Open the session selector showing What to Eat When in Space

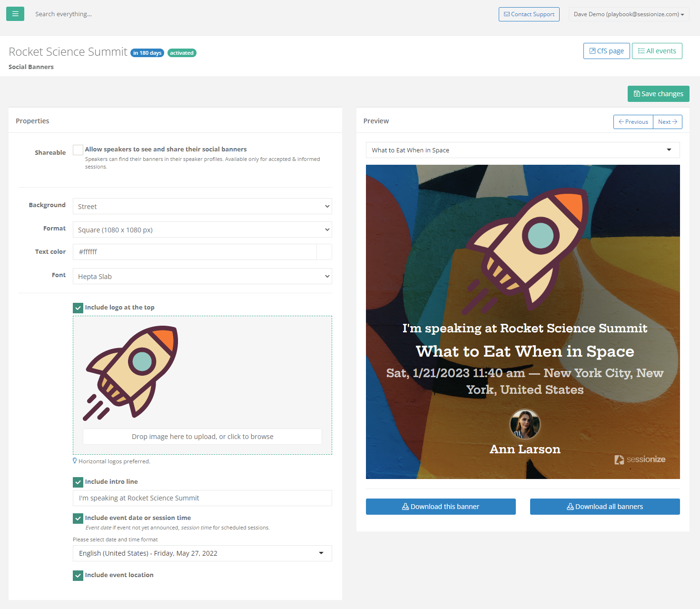(x=522, y=150)
